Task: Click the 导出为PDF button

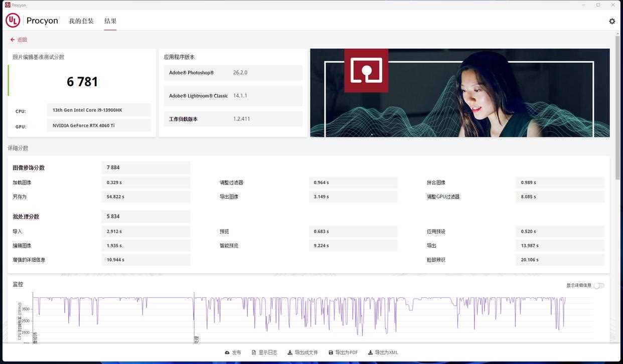Action: pyautogui.click(x=343, y=352)
